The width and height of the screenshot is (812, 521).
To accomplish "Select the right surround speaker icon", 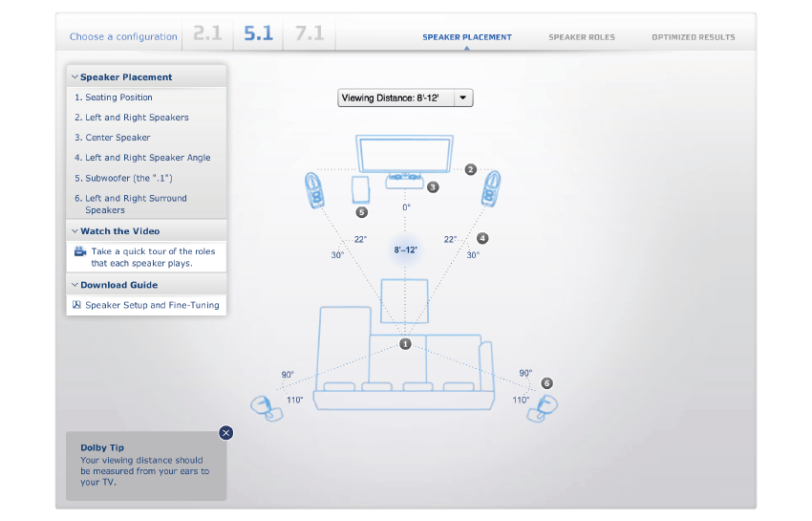I will (542, 406).
